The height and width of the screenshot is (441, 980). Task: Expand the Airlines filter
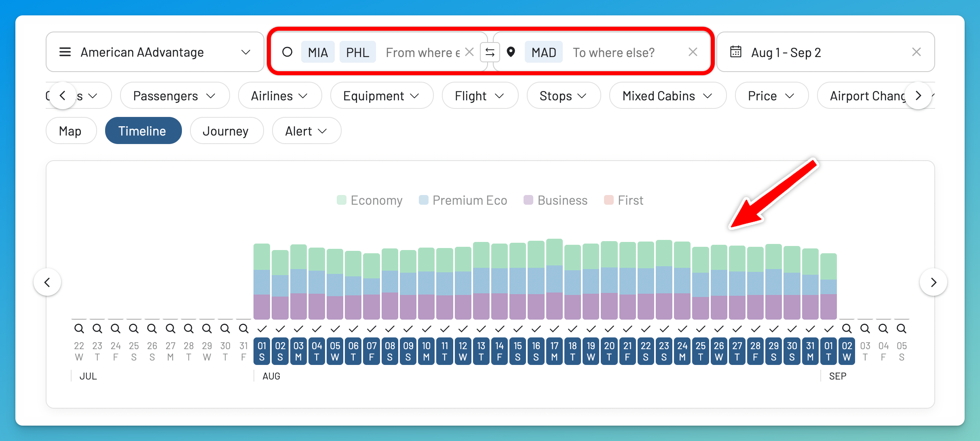click(x=280, y=95)
